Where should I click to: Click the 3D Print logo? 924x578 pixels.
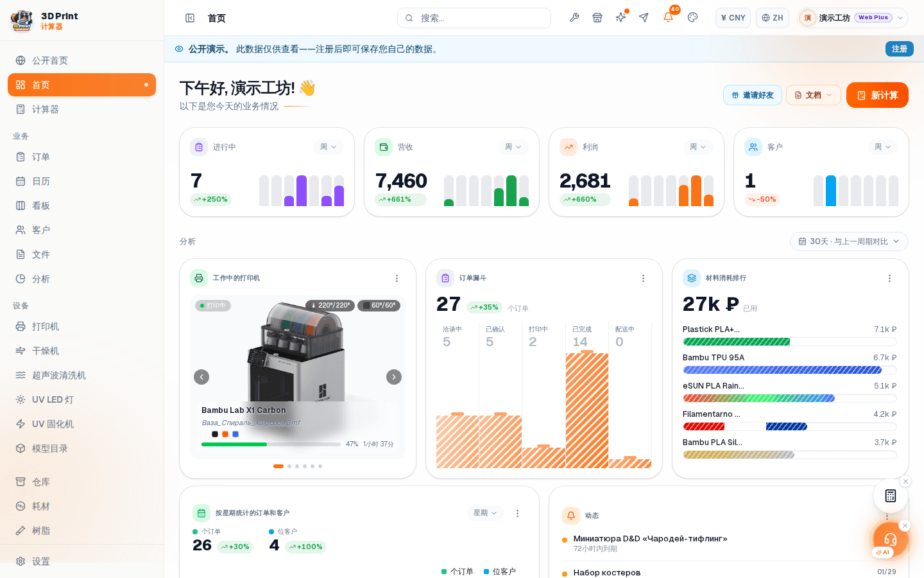point(22,21)
